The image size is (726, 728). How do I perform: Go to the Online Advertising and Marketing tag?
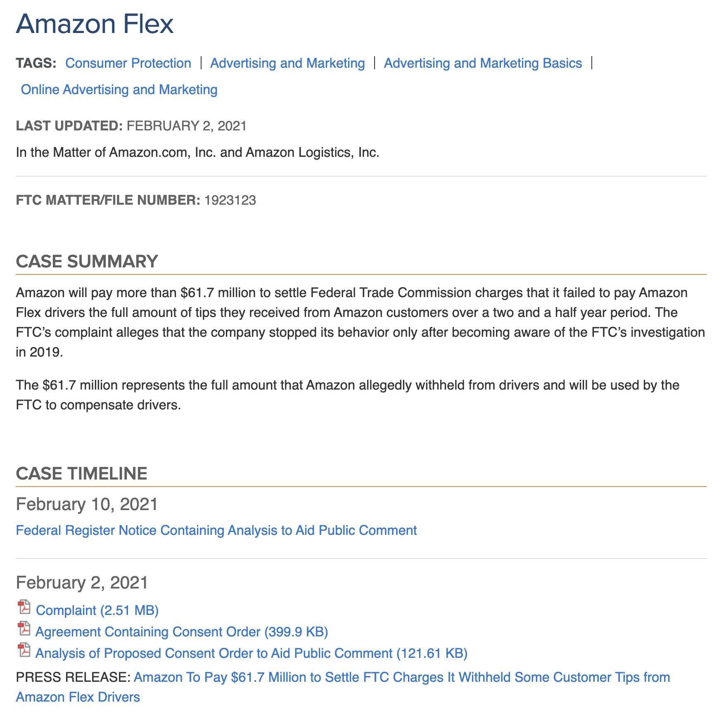(x=119, y=90)
